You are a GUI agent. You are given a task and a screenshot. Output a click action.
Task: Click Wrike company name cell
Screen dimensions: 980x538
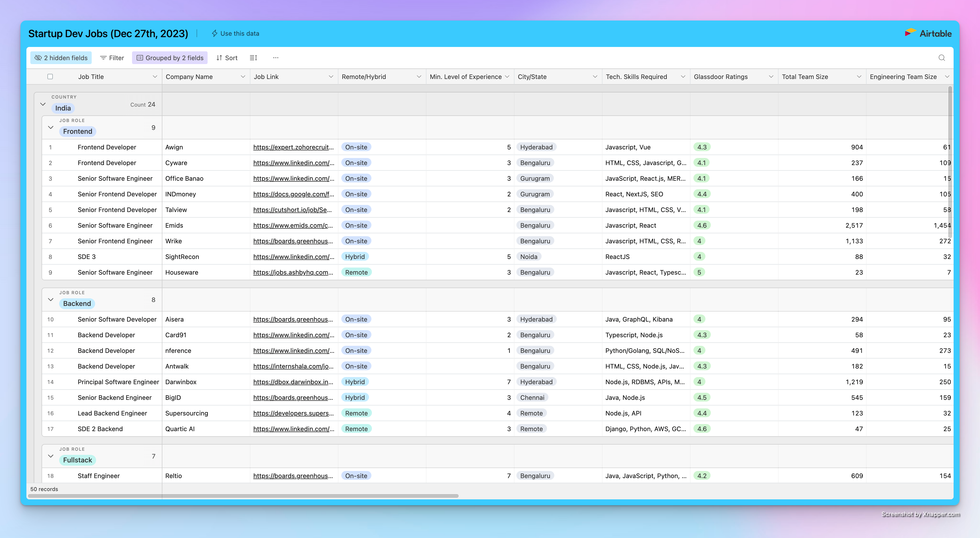pos(206,241)
